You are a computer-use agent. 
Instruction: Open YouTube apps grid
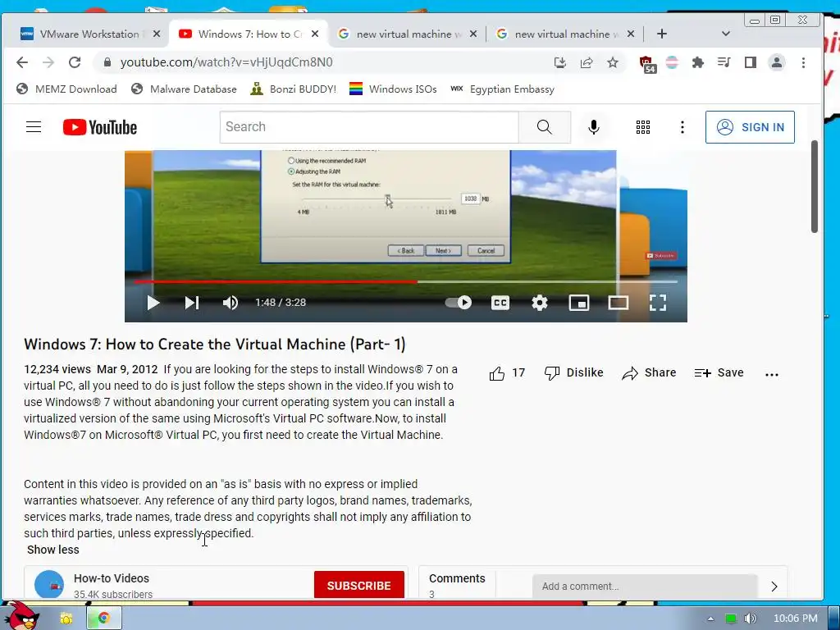pos(643,127)
